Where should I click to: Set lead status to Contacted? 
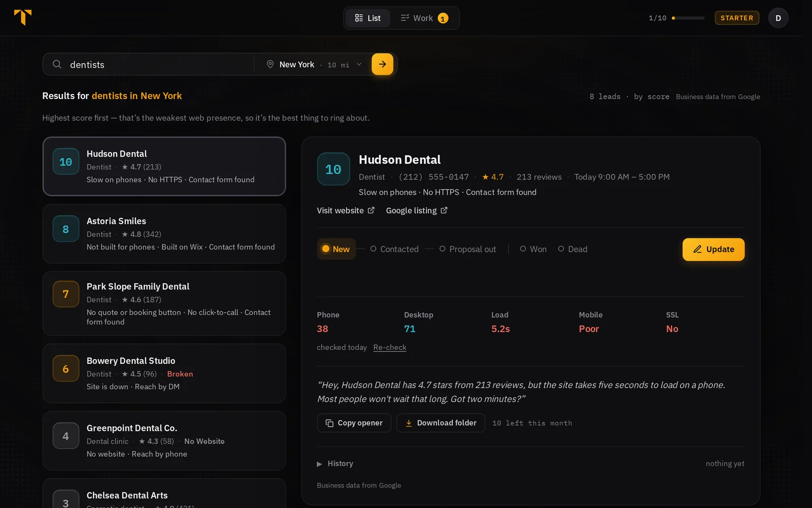[394, 249]
